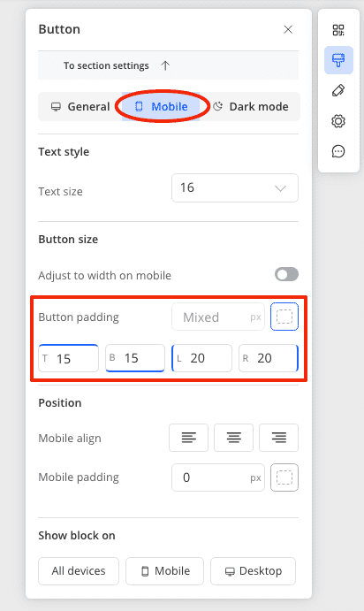
Task: Open the QR code blocks icon in sidebar
Action: coord(338,30)
